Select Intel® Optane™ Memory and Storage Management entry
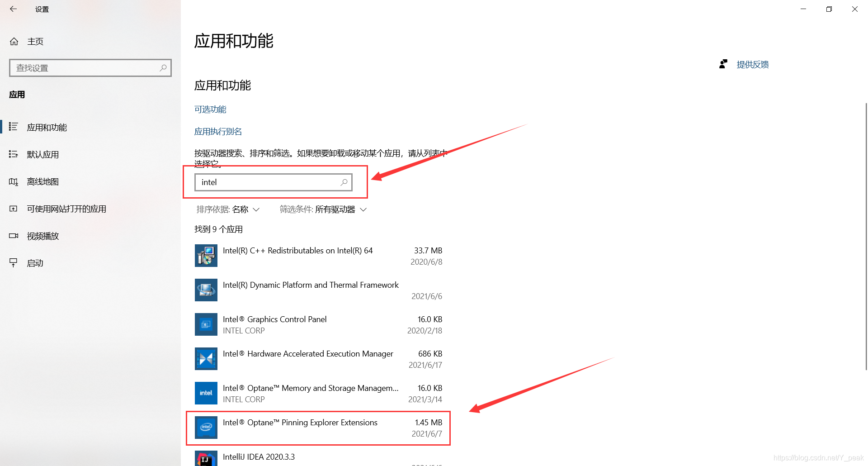The width and height of the screenshot is (868, 466). [319, 393]
